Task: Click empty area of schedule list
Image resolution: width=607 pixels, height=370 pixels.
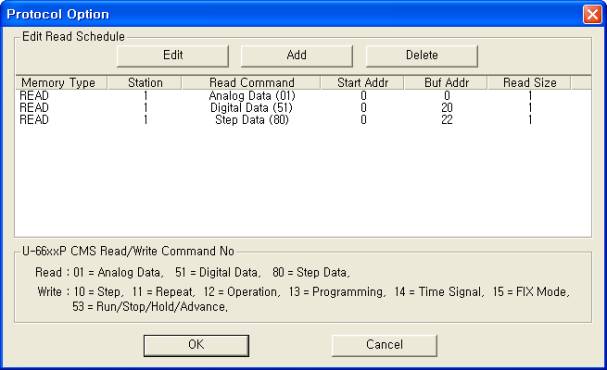Action: pyautogui.click(x=303, y=182)
